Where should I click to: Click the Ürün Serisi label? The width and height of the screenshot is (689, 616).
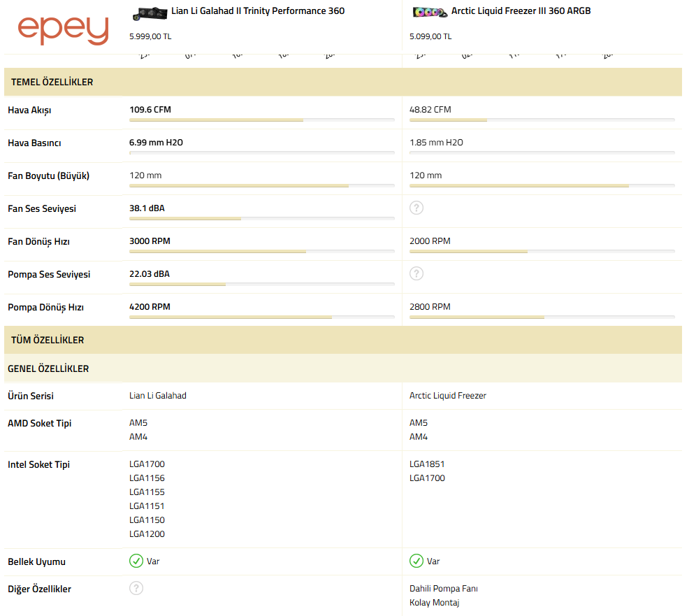(x=31, y=396)
